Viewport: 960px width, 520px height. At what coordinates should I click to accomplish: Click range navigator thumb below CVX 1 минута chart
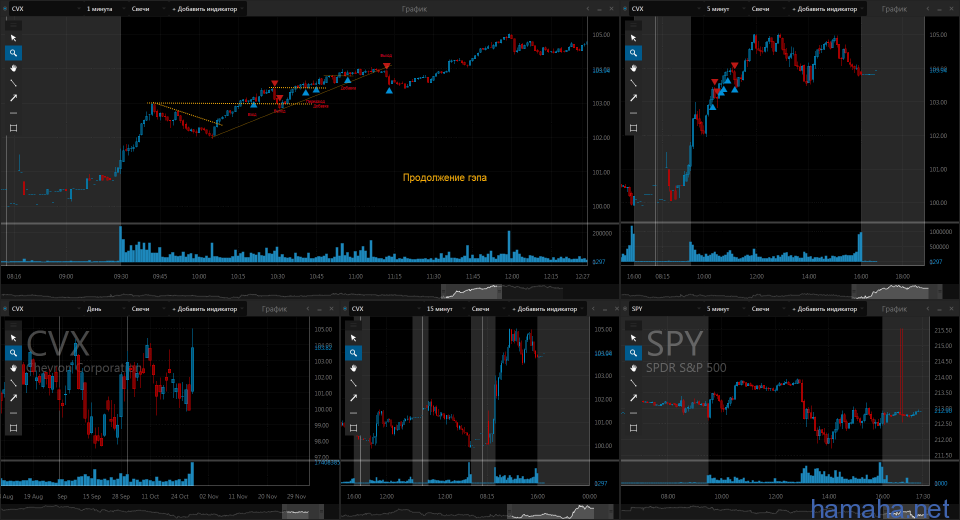coord(471,292)
